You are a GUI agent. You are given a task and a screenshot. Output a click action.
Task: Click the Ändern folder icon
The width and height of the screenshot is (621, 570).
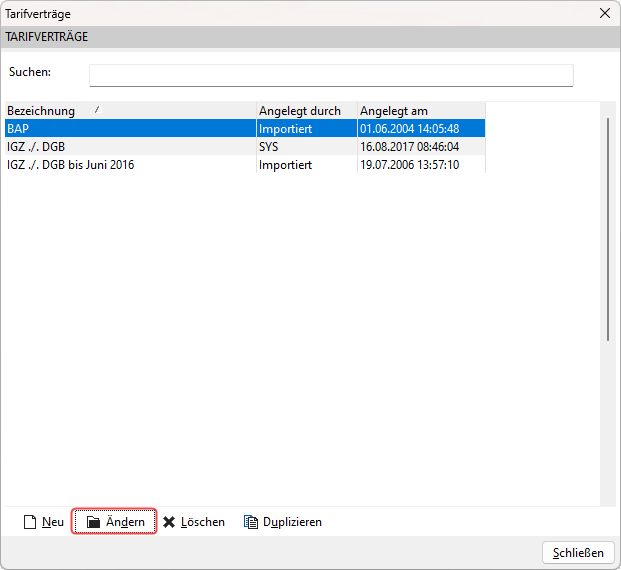click(x=93, y=522)
